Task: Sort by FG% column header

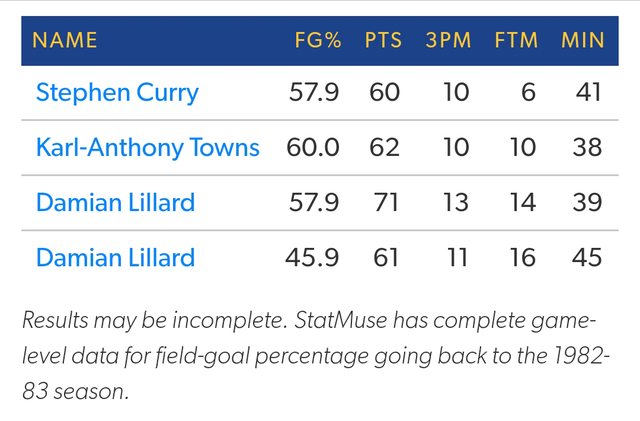Action: 318,41
